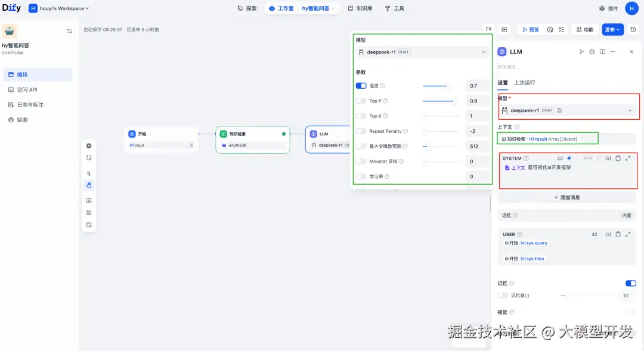Click the Top P slider
The height and width of the screenshot is (351, 644).
441,101
